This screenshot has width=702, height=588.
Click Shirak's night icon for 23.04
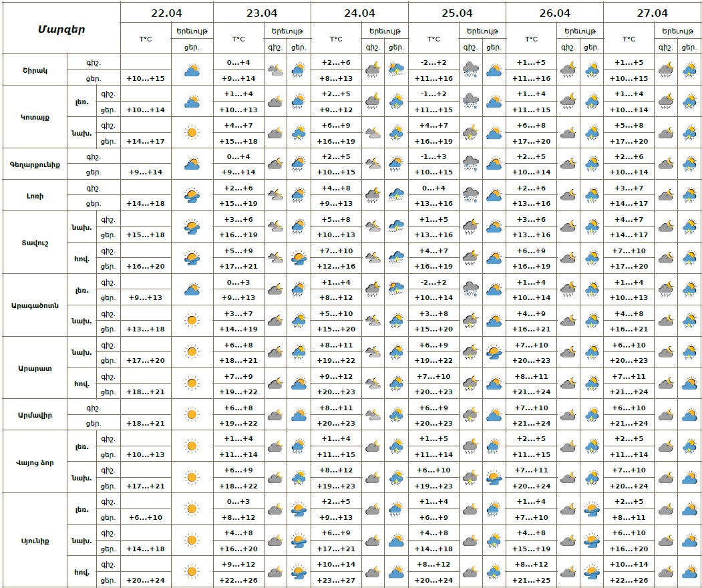275,69
